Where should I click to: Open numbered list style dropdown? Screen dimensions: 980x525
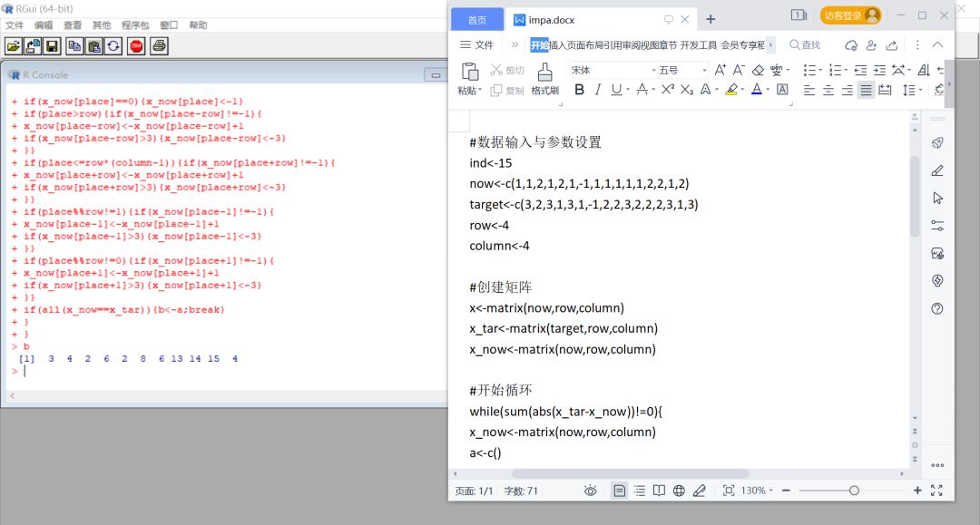(847, 70)
